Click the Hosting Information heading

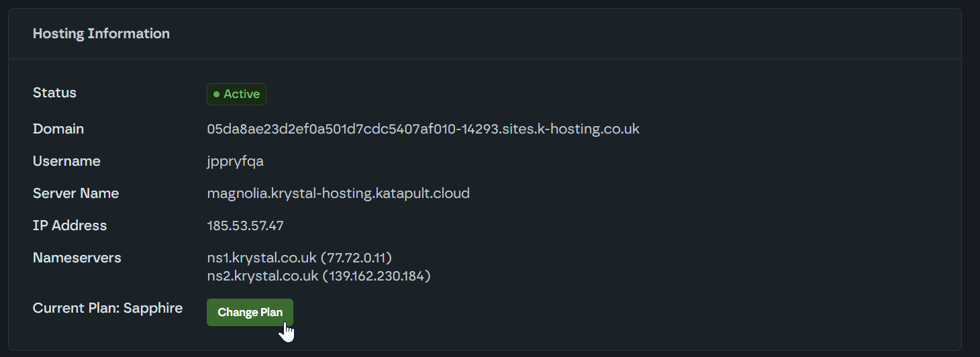101,34
